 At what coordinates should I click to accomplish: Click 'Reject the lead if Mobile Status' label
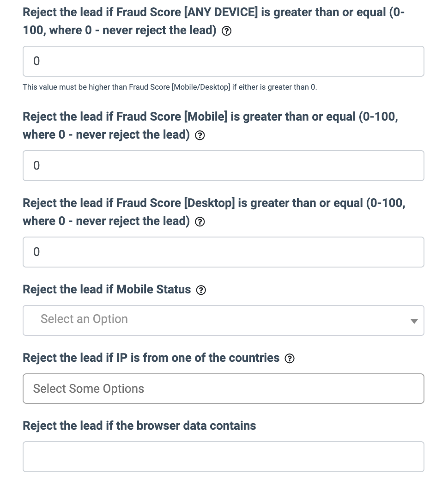click(x=107, y=290)
